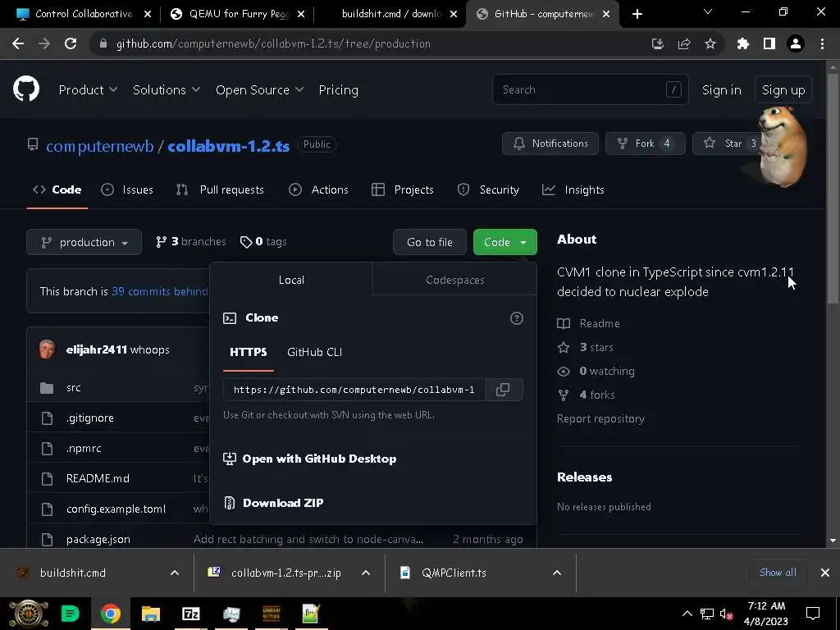Toggle the green Code dropdown
Viewport: 840px width, 630px height.
tap(504, 242)
